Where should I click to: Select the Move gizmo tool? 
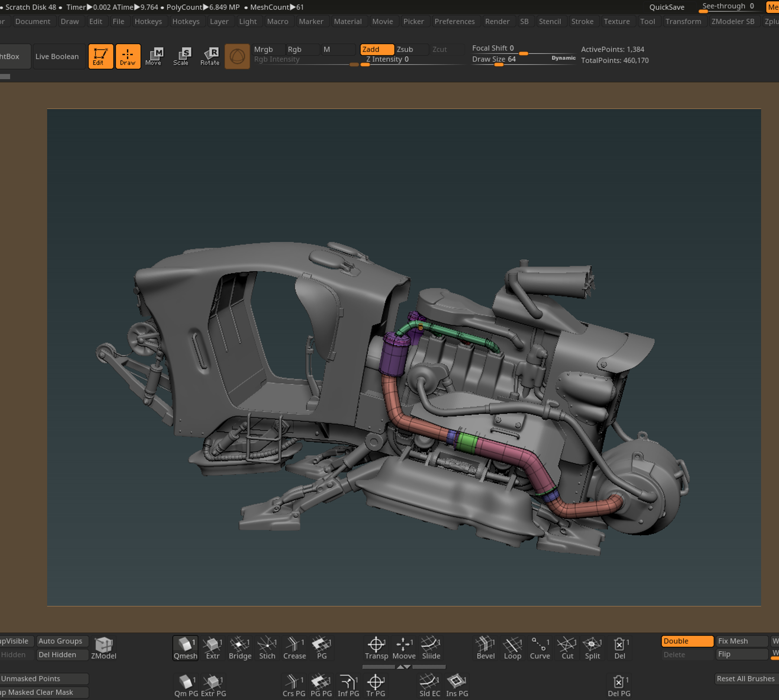coord(155,56)
